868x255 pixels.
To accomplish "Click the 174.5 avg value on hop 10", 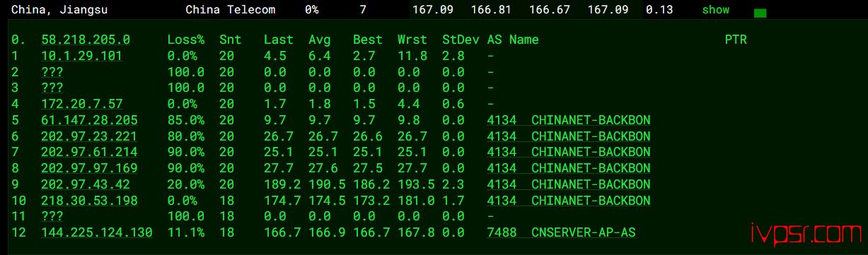I will pos(327,201).
